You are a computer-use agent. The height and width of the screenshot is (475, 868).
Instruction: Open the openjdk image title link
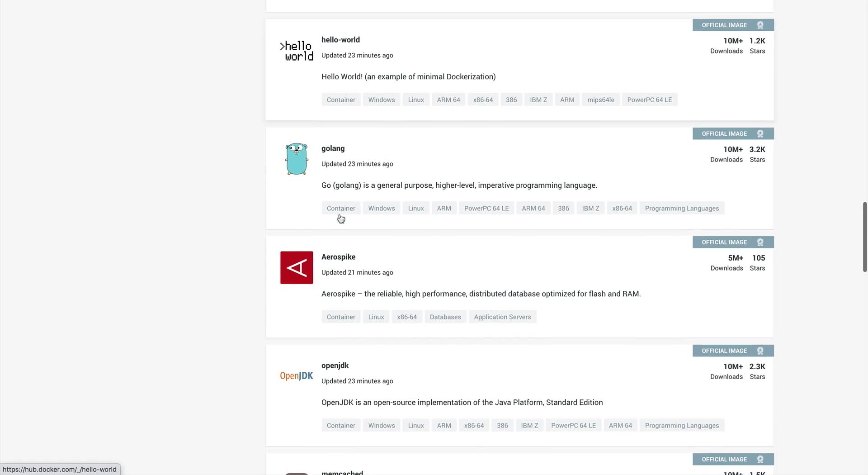tap(335, 366)
